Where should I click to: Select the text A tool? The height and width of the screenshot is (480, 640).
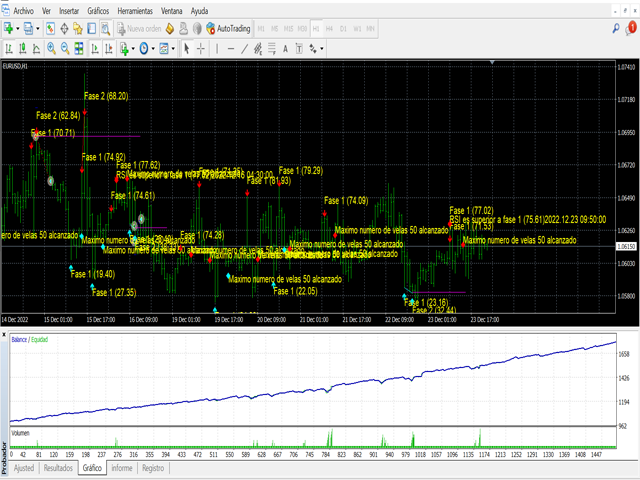tap(285, 49)
